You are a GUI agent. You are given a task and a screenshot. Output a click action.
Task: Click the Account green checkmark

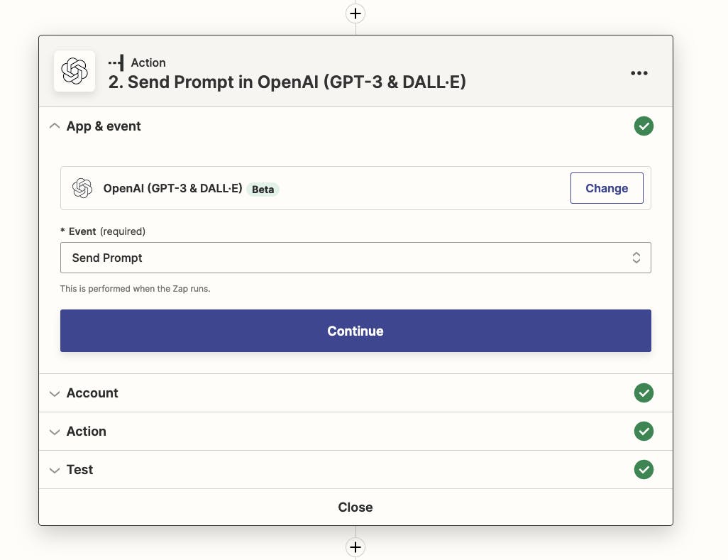[644, 392]
